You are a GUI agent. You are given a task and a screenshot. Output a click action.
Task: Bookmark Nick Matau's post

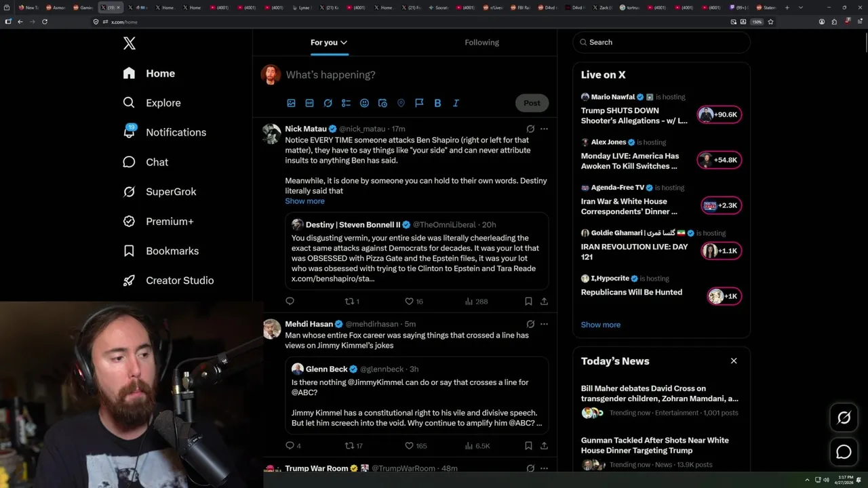point(528,301)
